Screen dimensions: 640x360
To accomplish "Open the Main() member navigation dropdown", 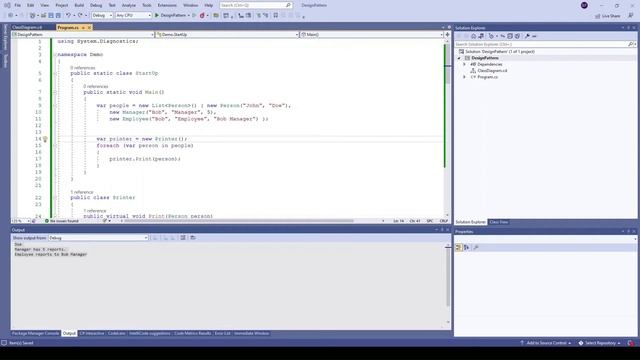I will 371,35.
